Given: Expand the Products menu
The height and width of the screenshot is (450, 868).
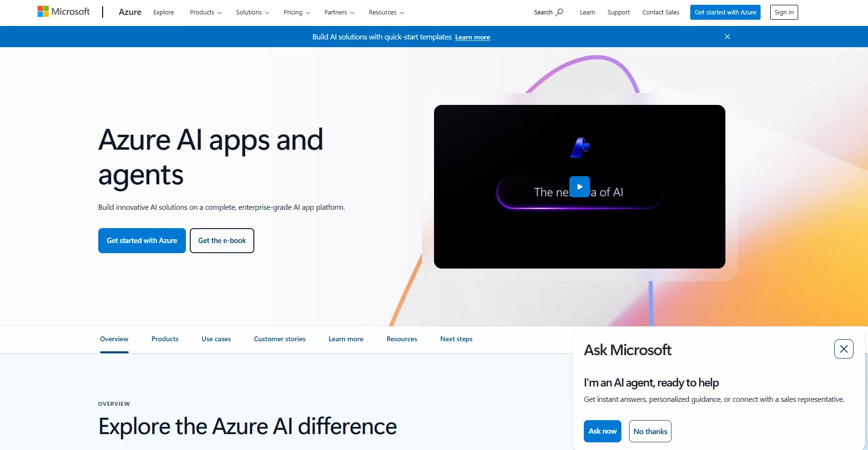Looking at the screenshot, I should coord(205,12).
